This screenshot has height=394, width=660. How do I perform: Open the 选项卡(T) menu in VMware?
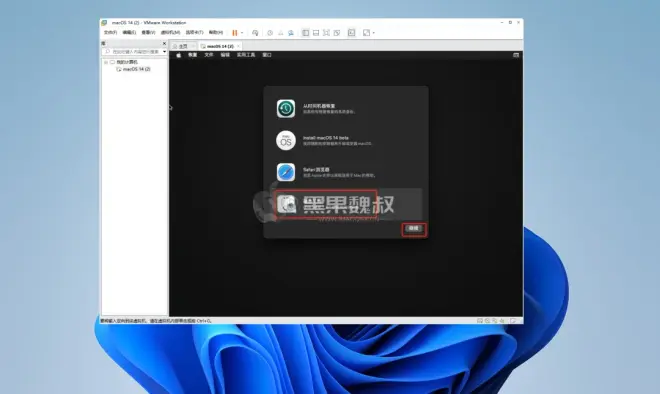coord(194,32)
